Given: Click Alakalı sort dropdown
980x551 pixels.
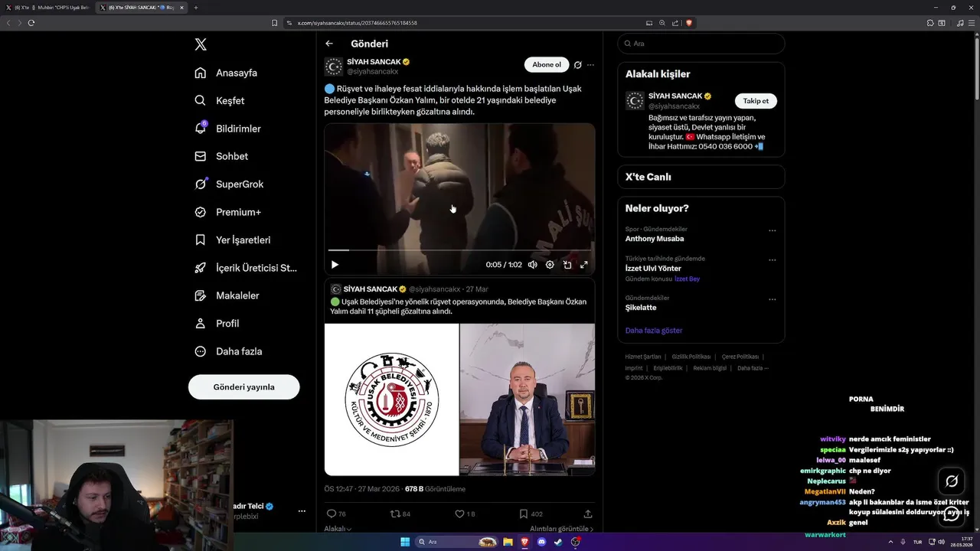Looking at the screenshot, I should click(x=338, y=529).
